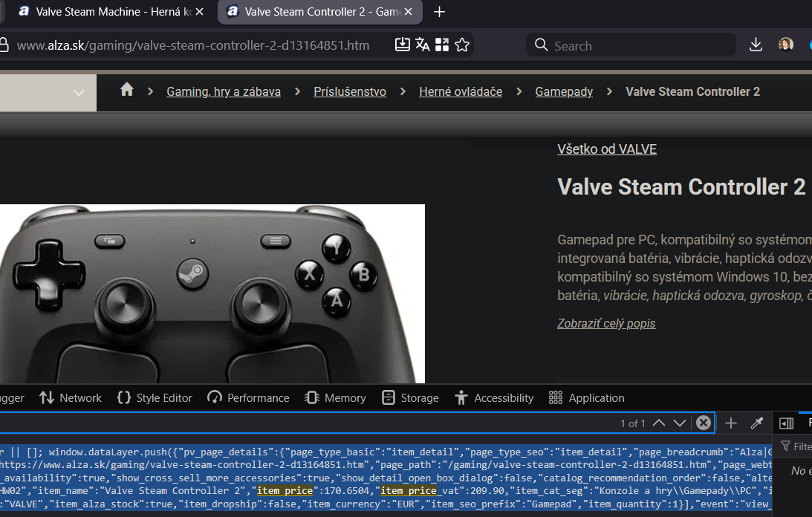Open the Gamepady breadcrumb link
The image size is (812, 517).
tap(564, 91)
